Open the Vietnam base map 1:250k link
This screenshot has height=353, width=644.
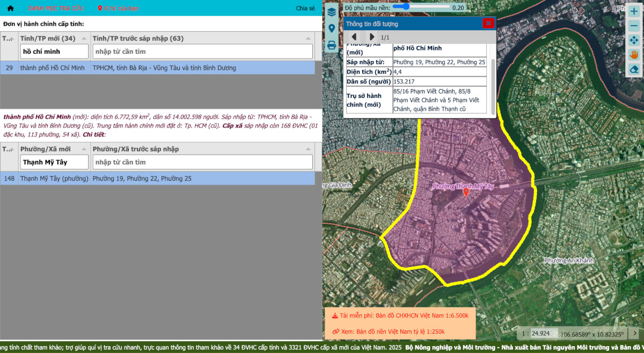[392, 332]
